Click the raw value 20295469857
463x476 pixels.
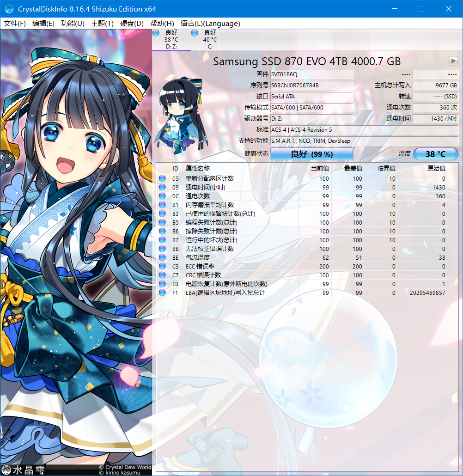[427, 293]
